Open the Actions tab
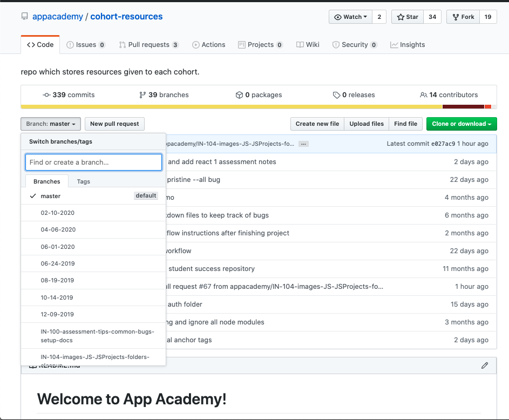 (209, 45)
